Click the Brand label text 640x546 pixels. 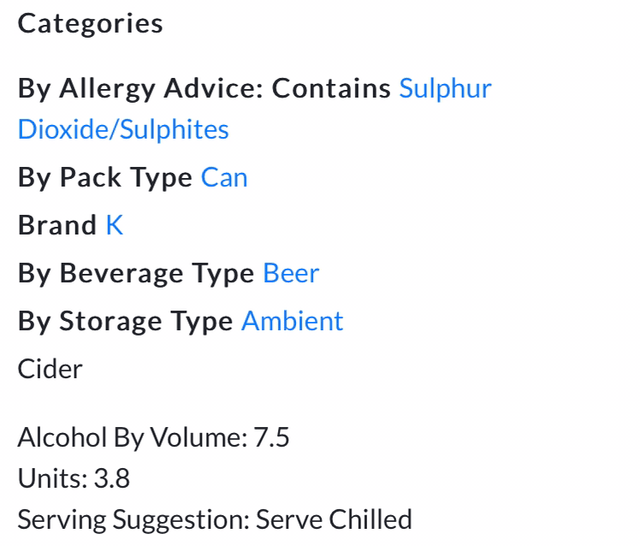point(58,225)
